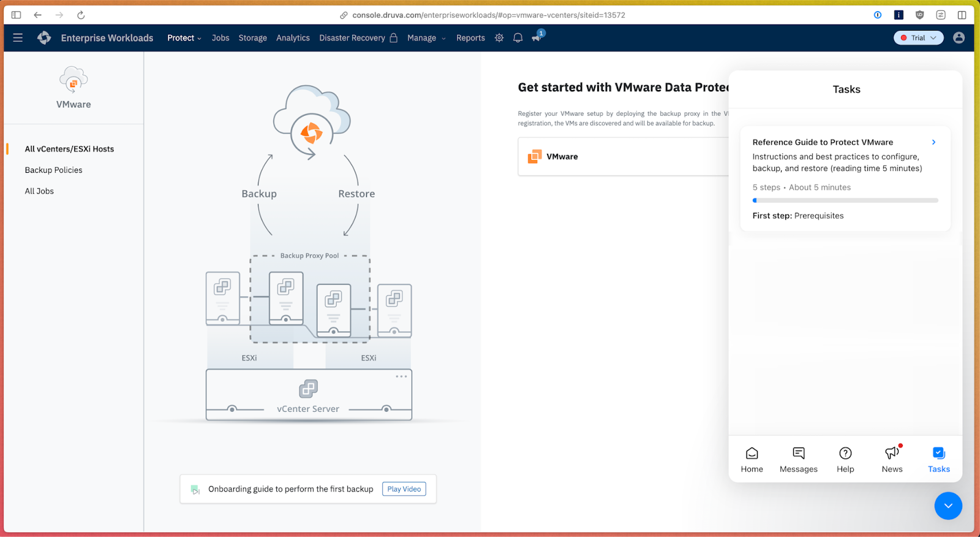Open Messages in the widget panel
980x537 pixels.
798,460
